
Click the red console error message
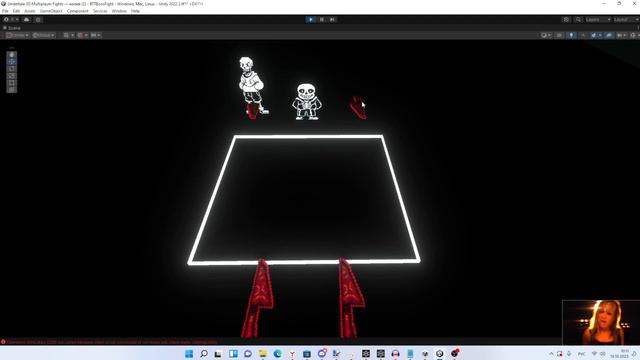112,342
